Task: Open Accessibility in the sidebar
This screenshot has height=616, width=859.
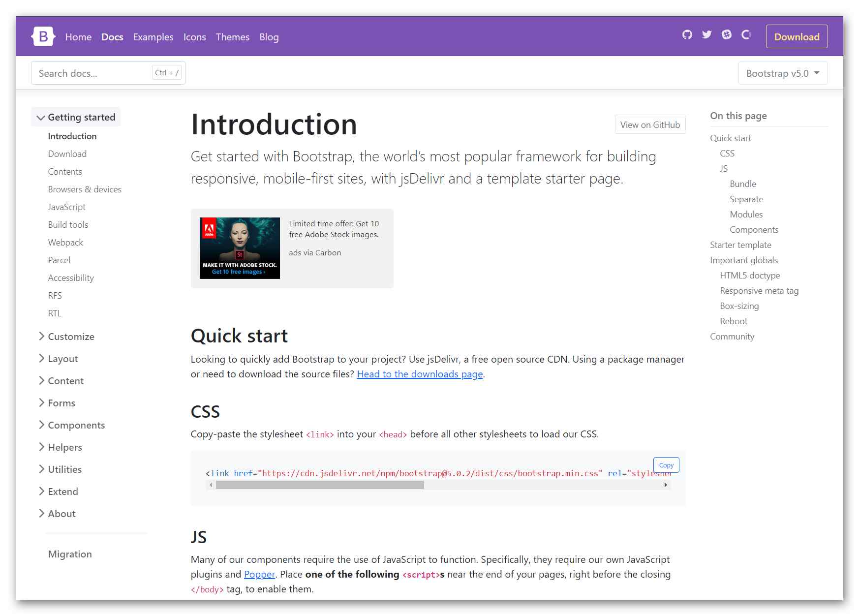Action: (x=71, y=277)
